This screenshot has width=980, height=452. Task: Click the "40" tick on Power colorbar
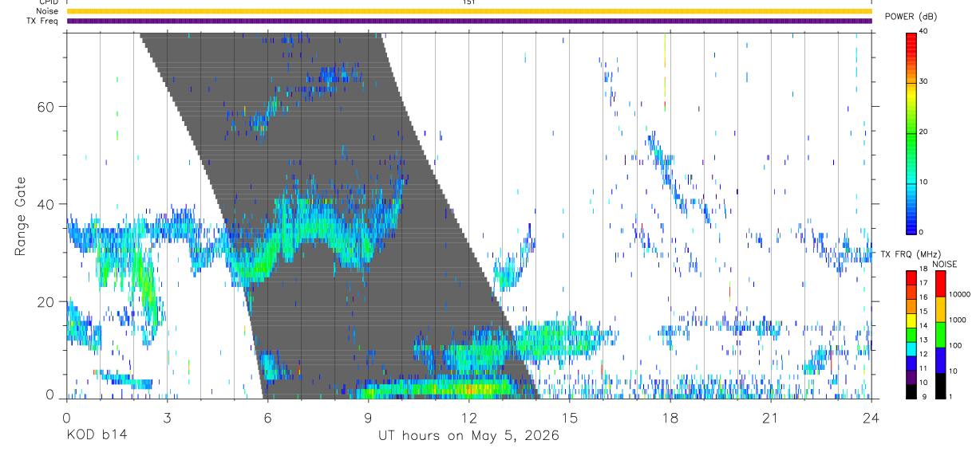923,31
